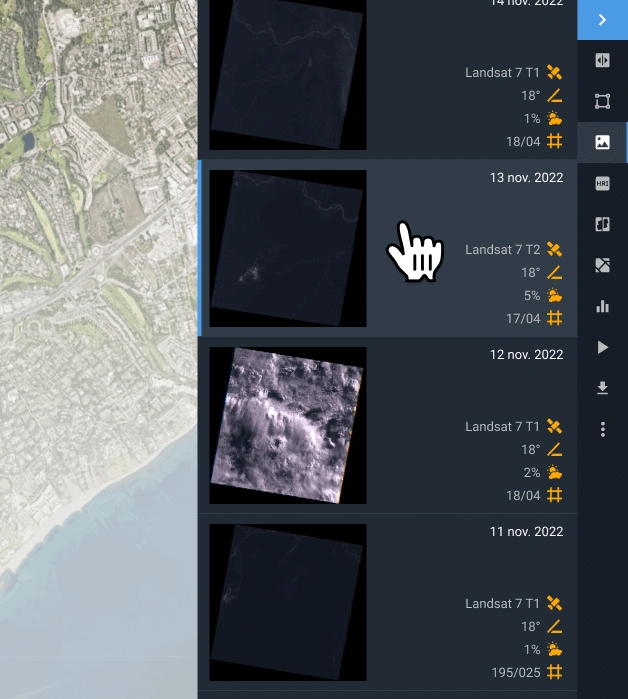Image resolution: width=628 pixels, height=699 pixels.
Task: Collapse the side panel with chevron arrow
Action: click(x=602, y=20)
